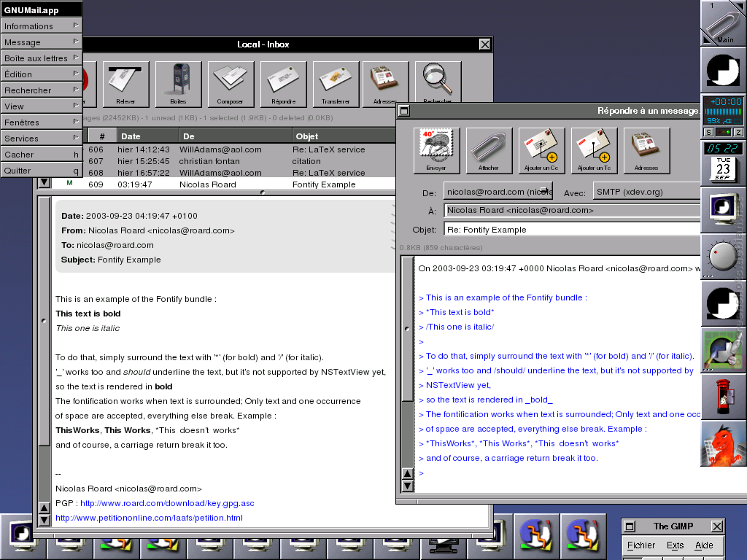Open the Services menu
This screenshot has width=747, height=560.
pos(42,138)
